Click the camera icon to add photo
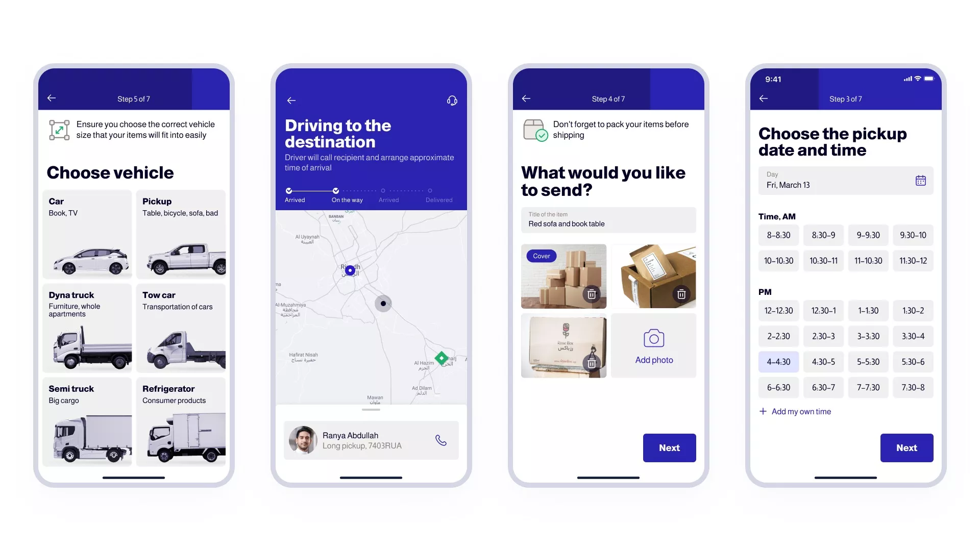The height and width of the screenshot is (551, 980). point(652,338)
